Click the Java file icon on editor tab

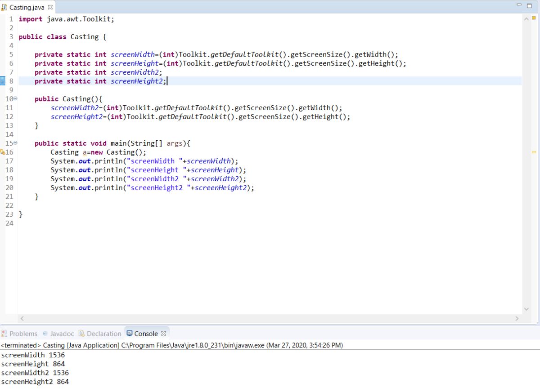pos(5,7)
